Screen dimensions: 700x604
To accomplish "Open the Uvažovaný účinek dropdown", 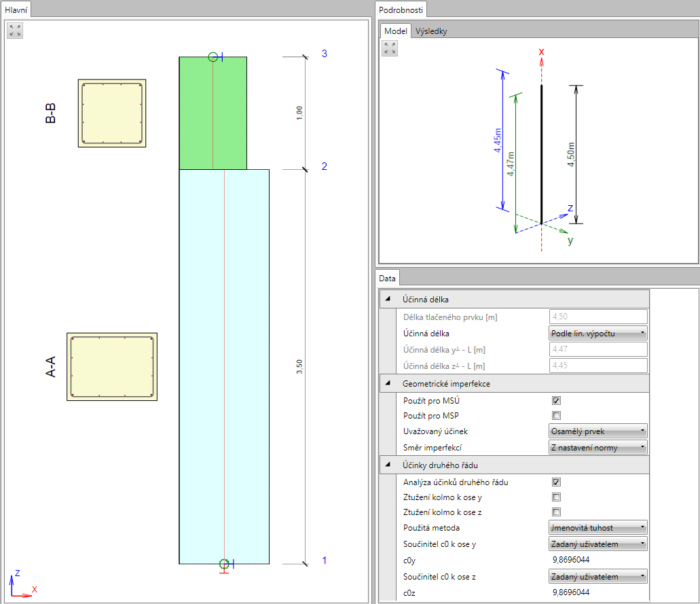I will [x=597, y=431].
